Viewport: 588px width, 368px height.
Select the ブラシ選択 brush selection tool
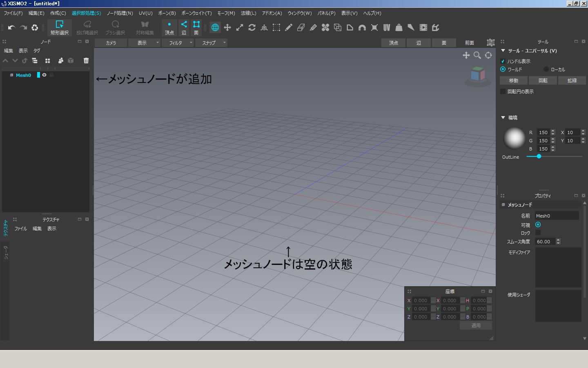pyautogui.click(x=115, y=27)
